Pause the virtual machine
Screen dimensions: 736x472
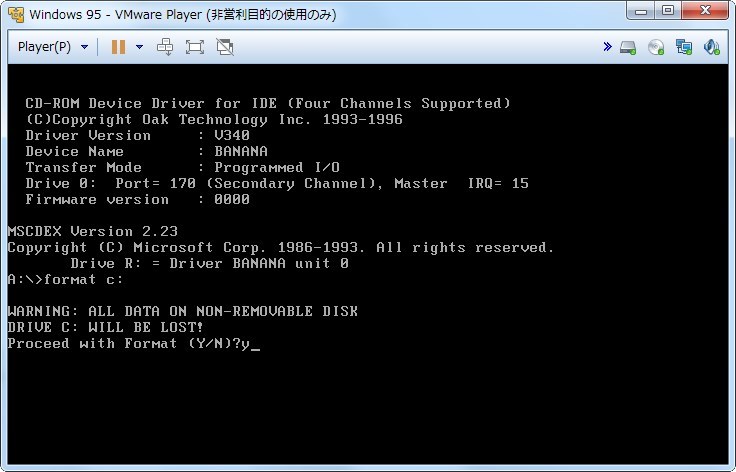[118, 47]
